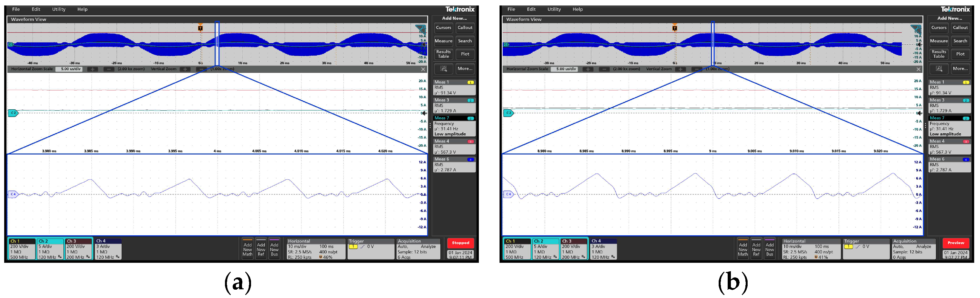Expand Meas 7 Frequency badge in left scope
Screen dimensions: 980x298
point(454,127)
